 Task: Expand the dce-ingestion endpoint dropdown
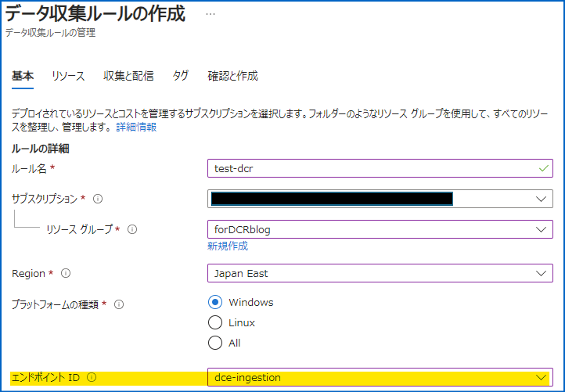point(380,377)
